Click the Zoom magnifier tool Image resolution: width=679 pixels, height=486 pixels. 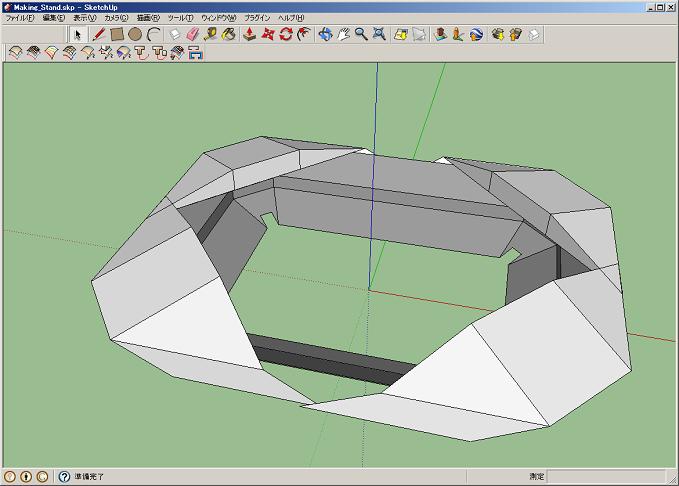[x=361, y=34]
